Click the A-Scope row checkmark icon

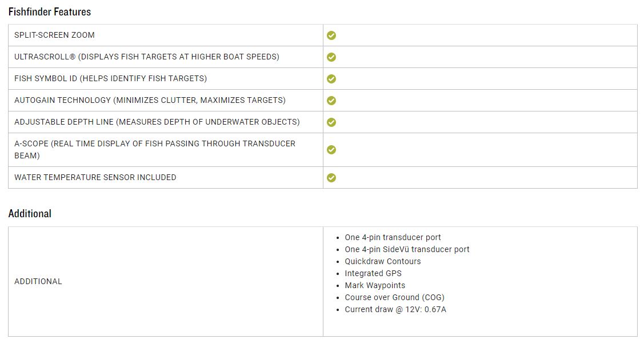[331, 150]
